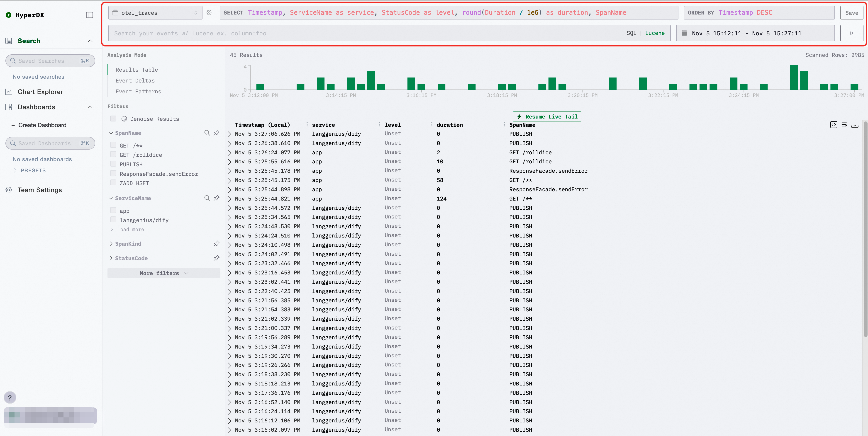Click the search icon in the SpanName filter

point(207,133)
